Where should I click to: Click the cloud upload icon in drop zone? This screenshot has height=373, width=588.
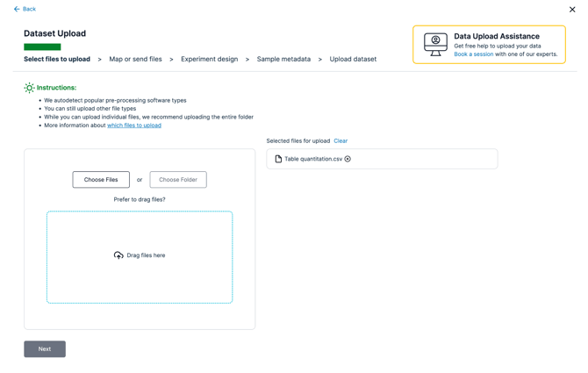pos(118,255)
